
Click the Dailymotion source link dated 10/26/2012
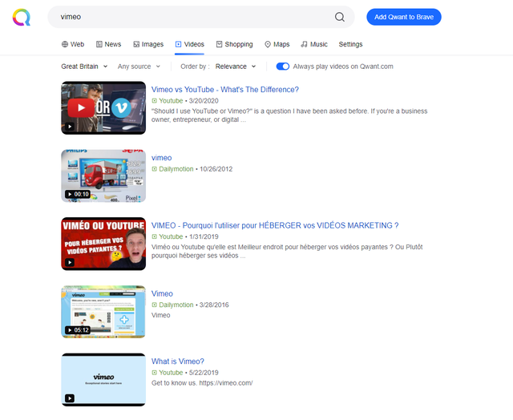[176, 169]
